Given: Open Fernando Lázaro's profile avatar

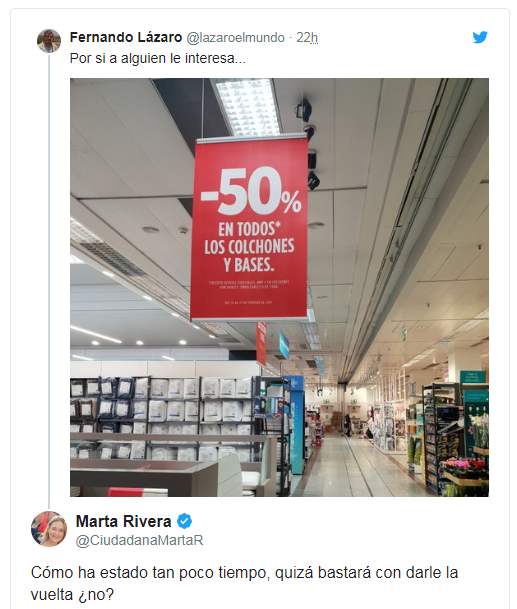Looking at the screenshot, I should 49,41.
